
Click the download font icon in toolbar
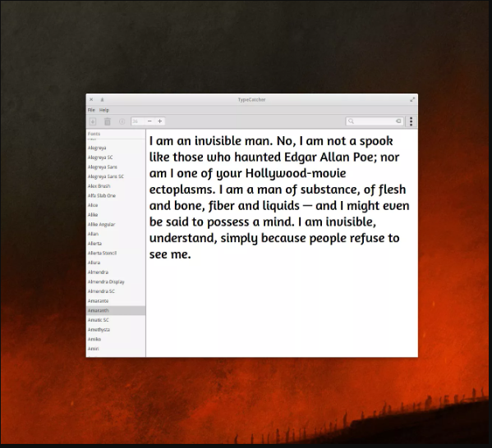(93, 121)
